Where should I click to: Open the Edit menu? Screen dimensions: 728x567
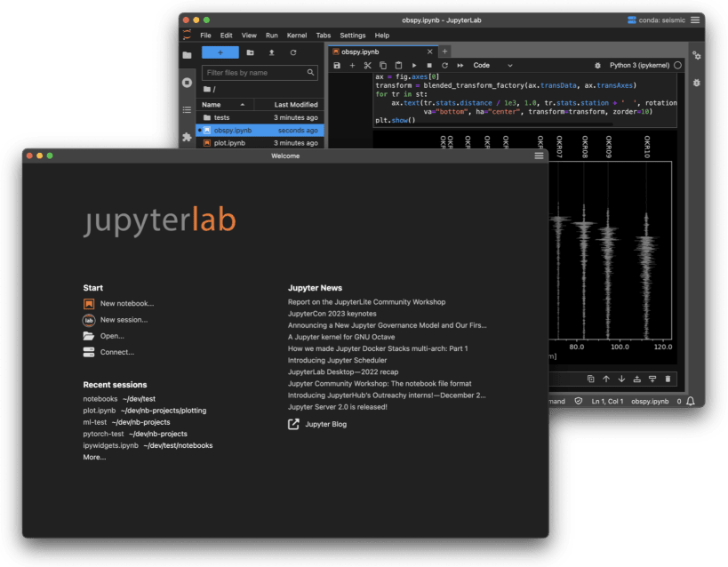(226, 36)
